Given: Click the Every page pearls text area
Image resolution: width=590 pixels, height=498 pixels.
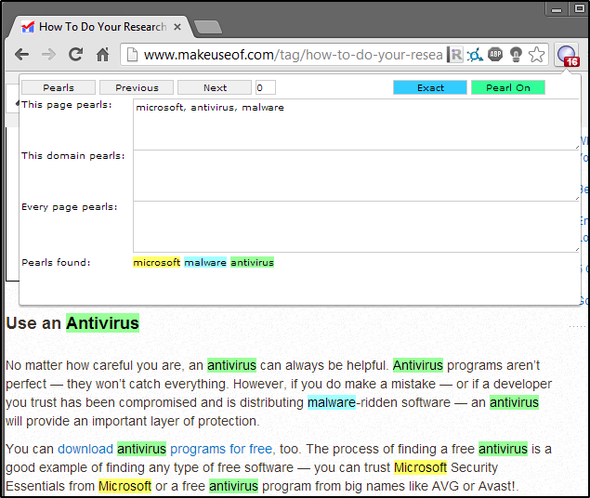Looking at the screenshot, I should pos(356,227).
